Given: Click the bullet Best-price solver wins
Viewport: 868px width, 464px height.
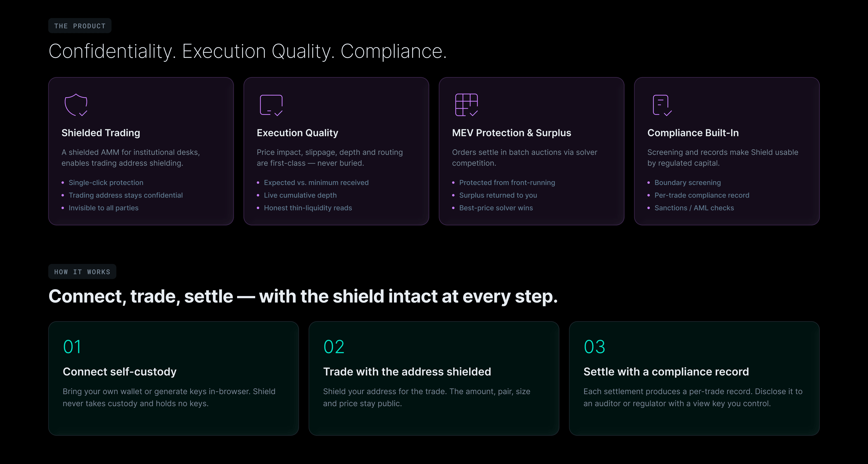Looking at the screenshot, I should 496,208.
